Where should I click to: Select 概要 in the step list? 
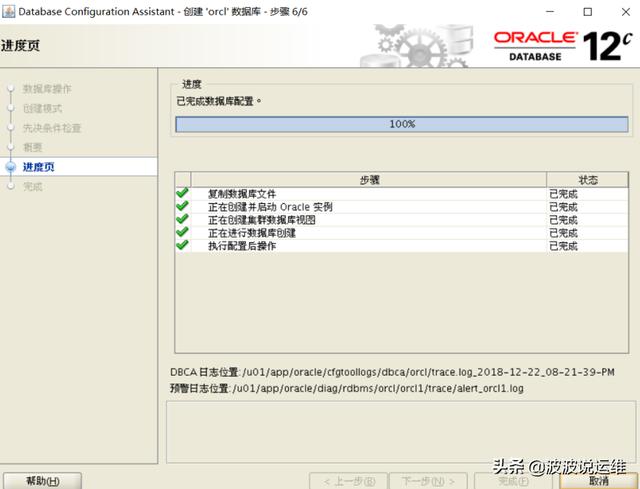(33, 147)
